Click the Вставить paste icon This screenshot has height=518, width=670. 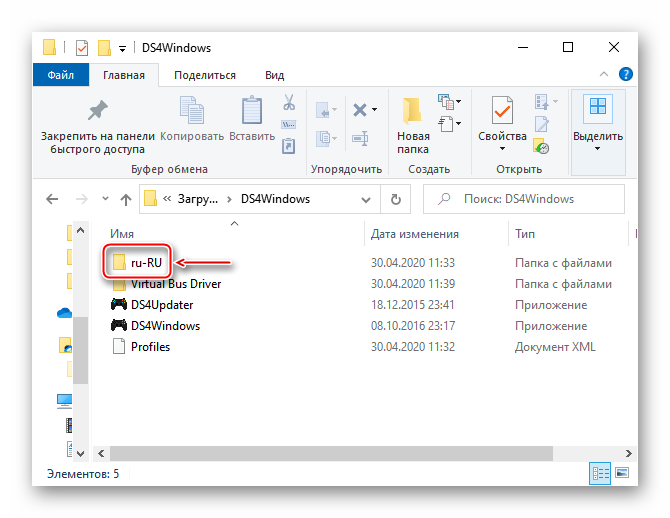[252, 110]
